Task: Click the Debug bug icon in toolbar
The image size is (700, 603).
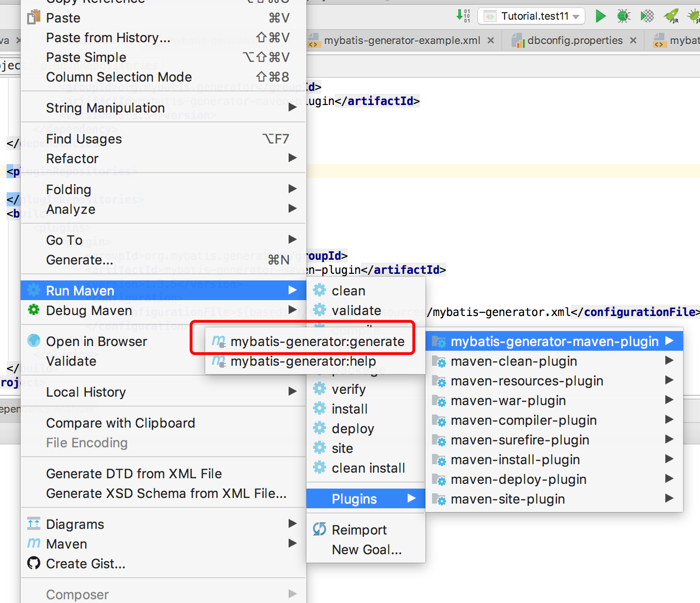Action: (x=624, y=16)
